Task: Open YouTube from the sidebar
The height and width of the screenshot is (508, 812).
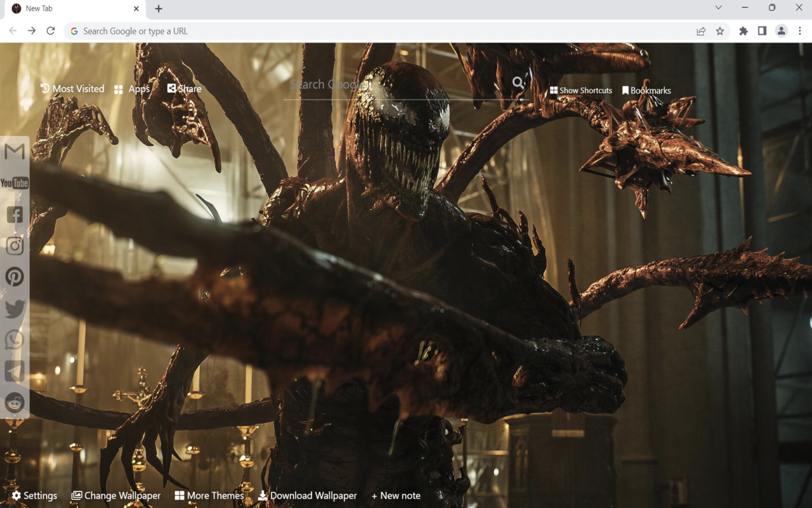Action: coord(15,183)
